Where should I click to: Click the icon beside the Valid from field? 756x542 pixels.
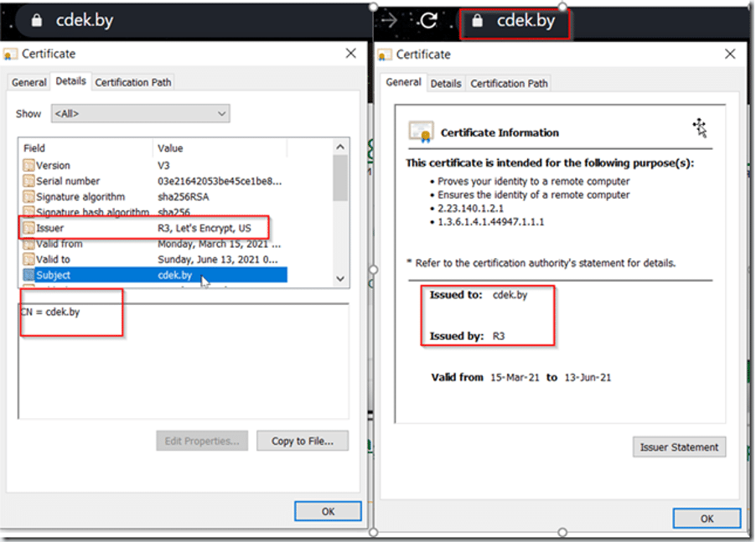(x=28, y=244)
